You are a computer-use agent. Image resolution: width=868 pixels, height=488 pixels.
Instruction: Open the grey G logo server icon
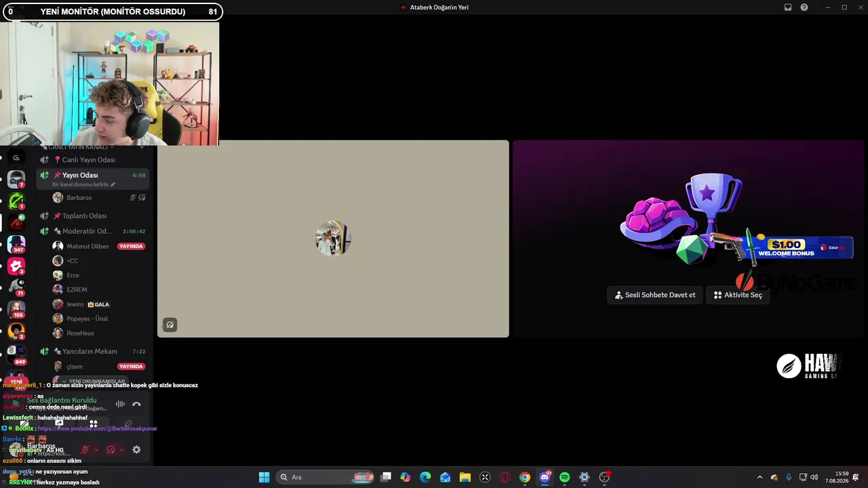point(16,158)
